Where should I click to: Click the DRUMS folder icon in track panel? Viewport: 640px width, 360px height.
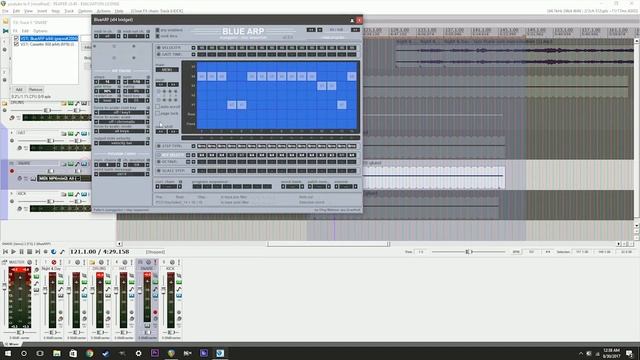[x=4, y=103]
